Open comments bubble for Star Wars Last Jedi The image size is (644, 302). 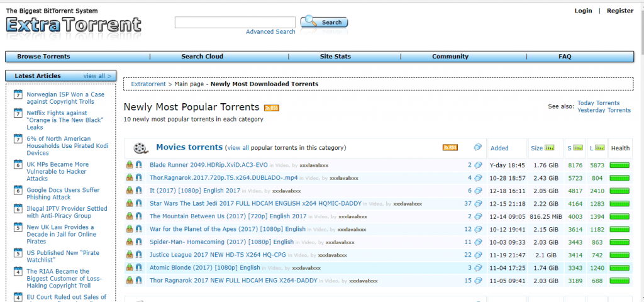478,203
